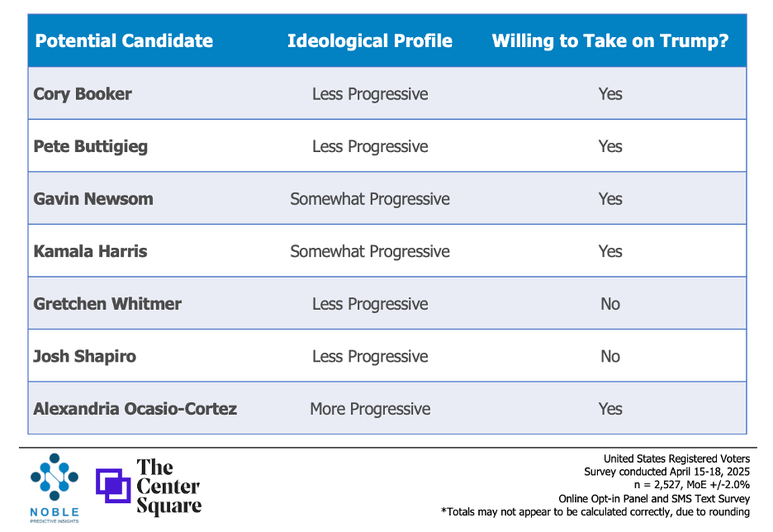Viewport: 773px width, 532px height.
Task: Click the Potential Candidate column header
Action: click(124, 41)
